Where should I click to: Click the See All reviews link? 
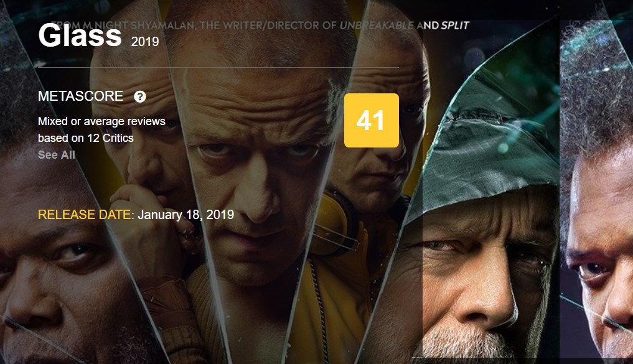coord(57,155)
